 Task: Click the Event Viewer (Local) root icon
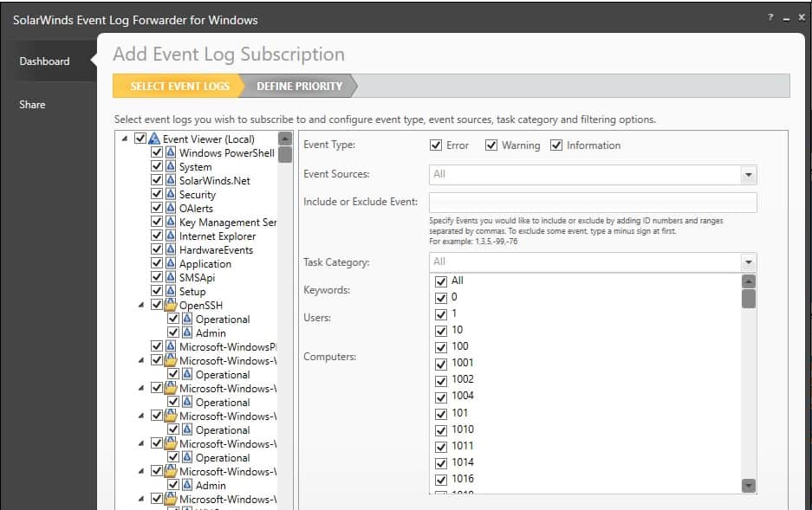(154, 139)
